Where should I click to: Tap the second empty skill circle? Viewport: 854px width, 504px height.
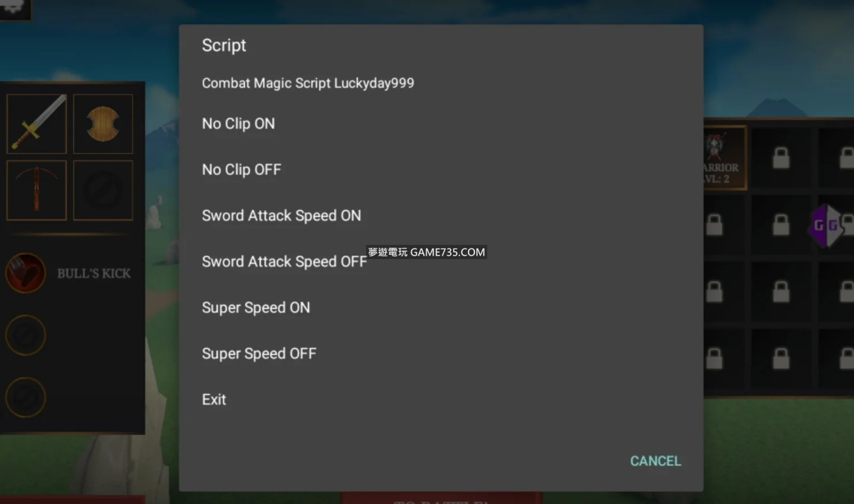(25, 335)
